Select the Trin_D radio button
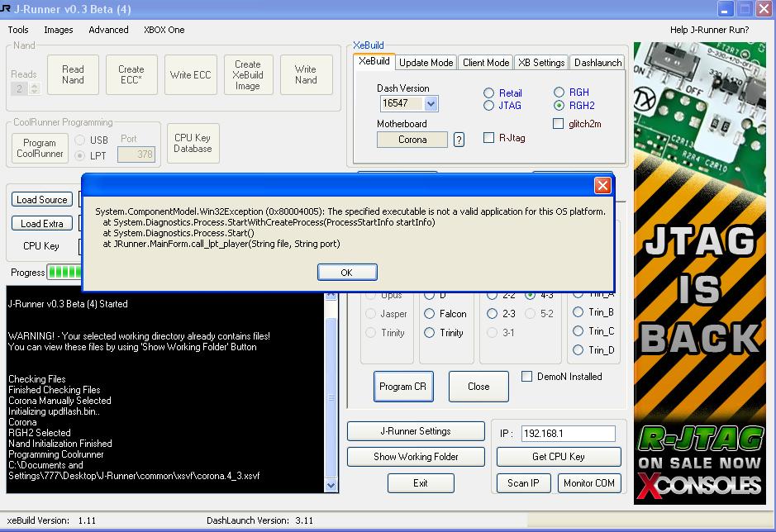The image size is (776, 532). click(x=578, y=350)
